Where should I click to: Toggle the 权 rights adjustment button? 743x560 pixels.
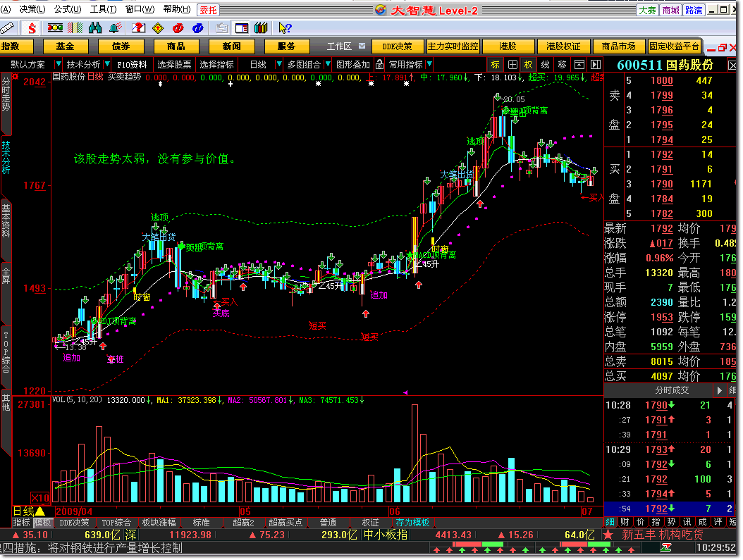tap(528, 64)
